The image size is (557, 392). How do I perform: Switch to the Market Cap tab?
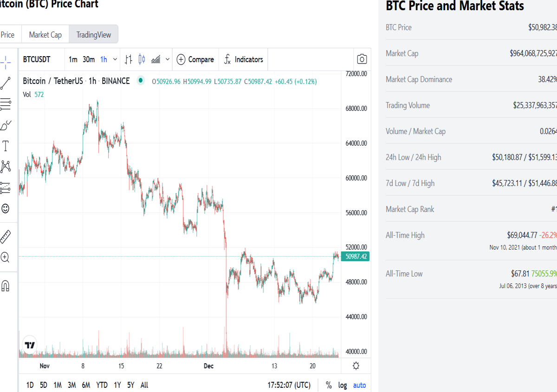tap(45, 35)
